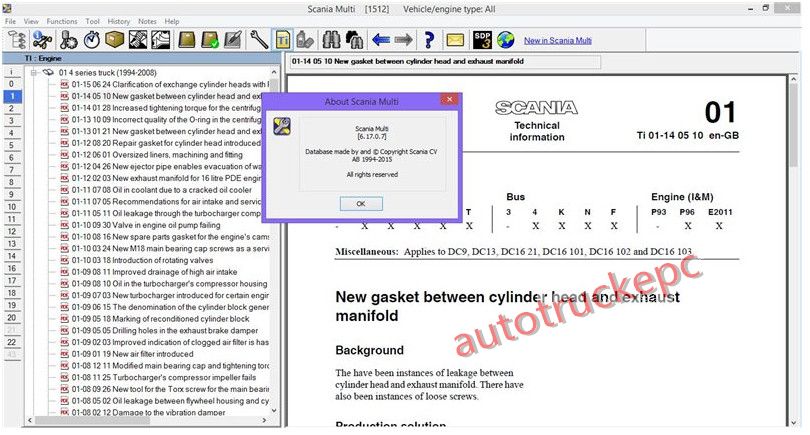Image resolution: width=810 pixels, height=435 pixels.
Task: Click the Scania Multi icon in About dialog
Action: 282,126
